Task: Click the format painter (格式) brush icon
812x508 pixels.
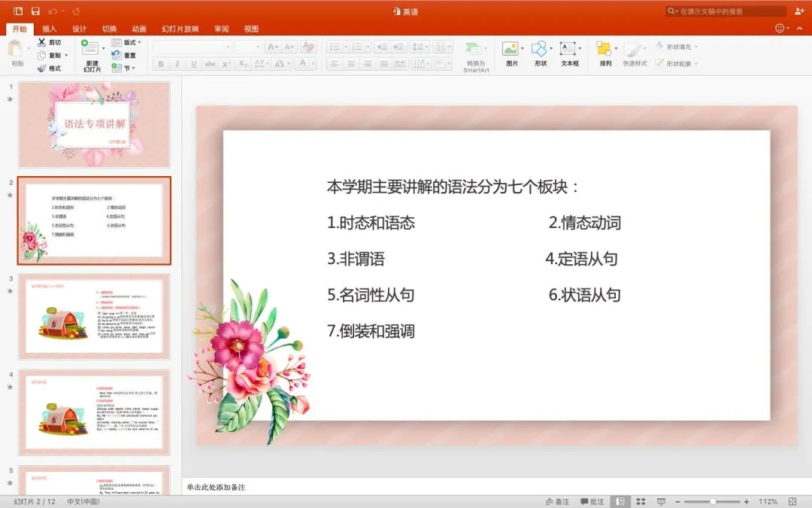Action: pos(41,68)
